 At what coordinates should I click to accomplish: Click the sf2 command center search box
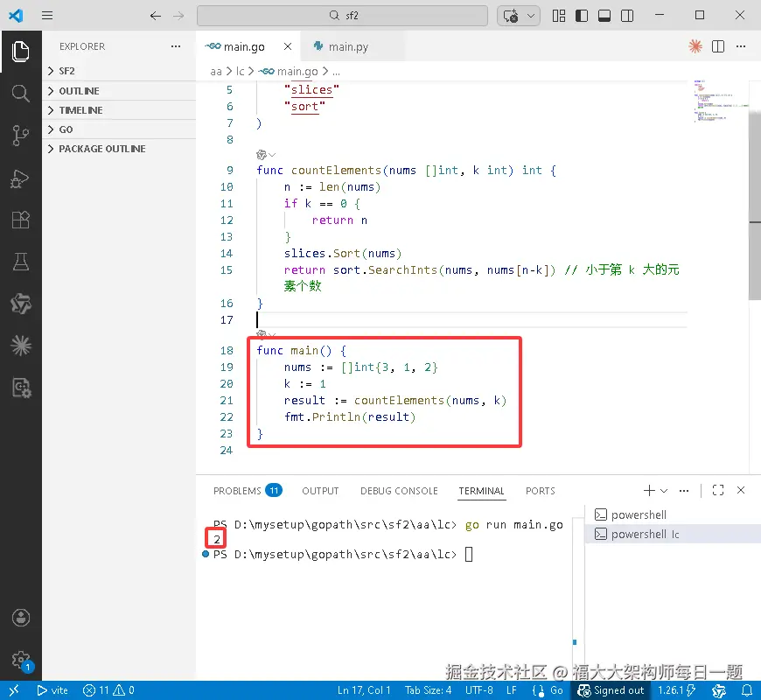[342, 16]
